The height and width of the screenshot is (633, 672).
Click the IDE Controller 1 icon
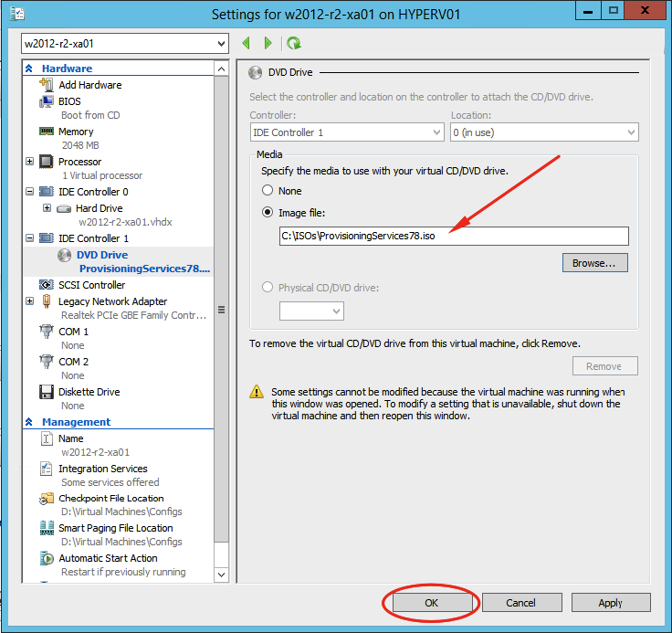(x=47, y=237)
